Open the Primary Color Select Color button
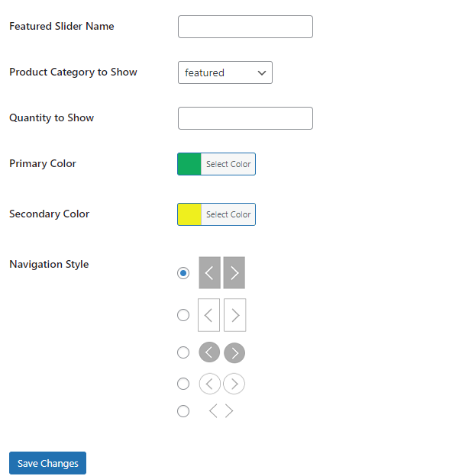This screenshot has width=462, height=476. tap(228, 164)
